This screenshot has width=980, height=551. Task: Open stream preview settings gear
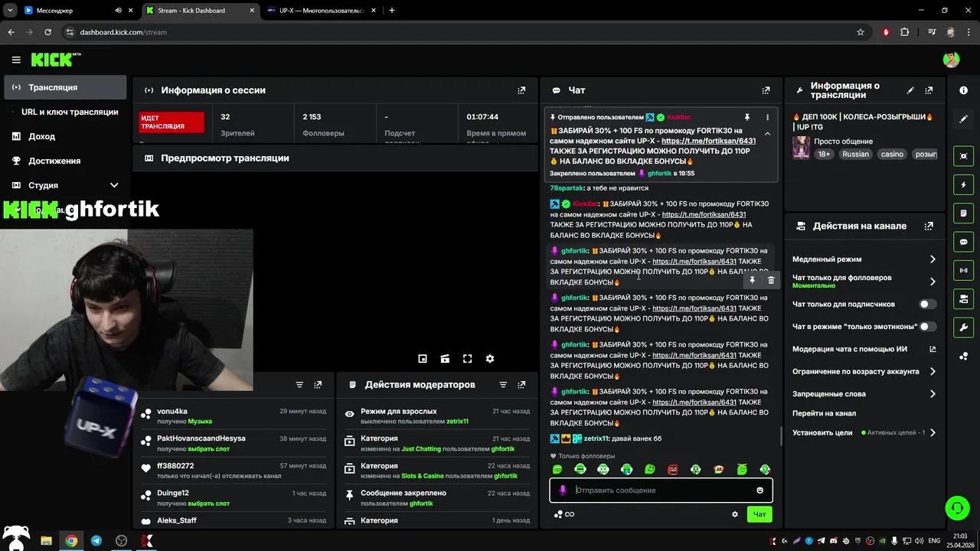tap(490, 358)
